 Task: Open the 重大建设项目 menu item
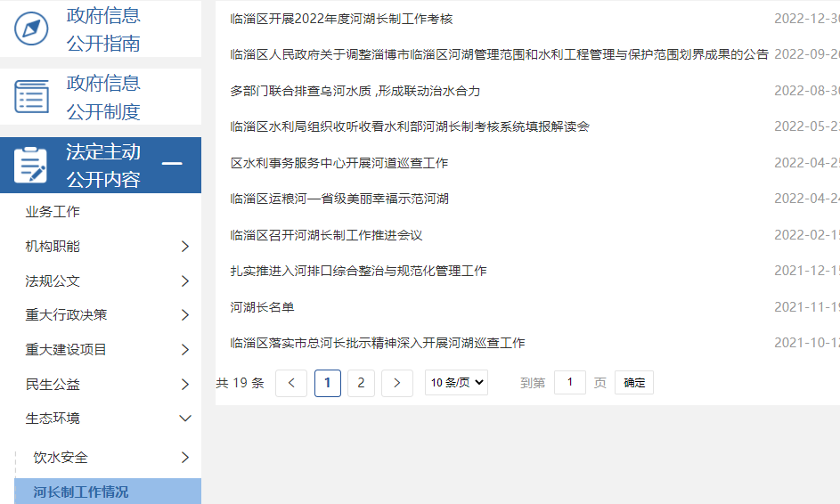click(x=66, y=350)
